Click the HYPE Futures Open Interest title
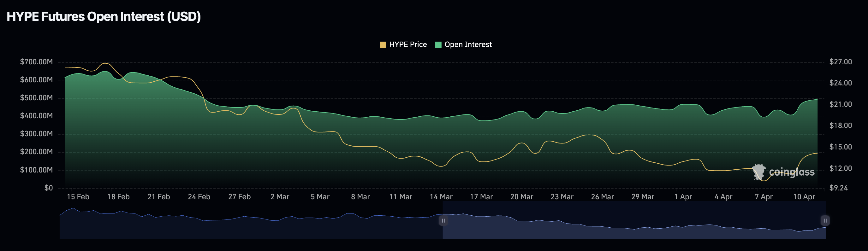The width and height of the screenshot is (868, 251). [x=104, y=16]
